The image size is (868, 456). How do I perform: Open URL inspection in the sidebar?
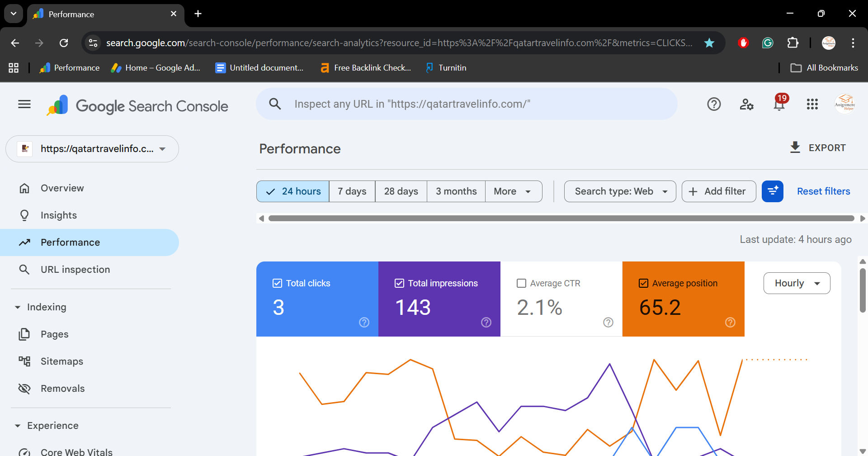click(x=90, y=270)
